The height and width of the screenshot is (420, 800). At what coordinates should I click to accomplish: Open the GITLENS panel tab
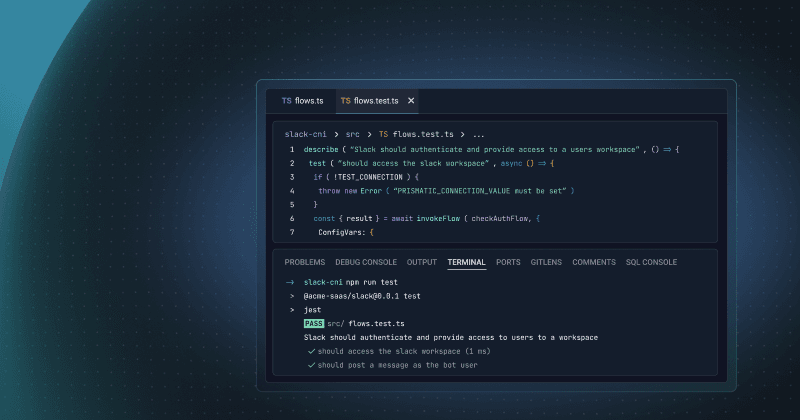(x=546, y=262)
